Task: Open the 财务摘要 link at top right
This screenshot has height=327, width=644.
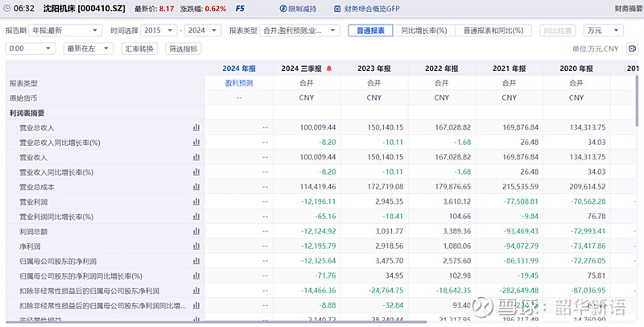Action: 629,9
